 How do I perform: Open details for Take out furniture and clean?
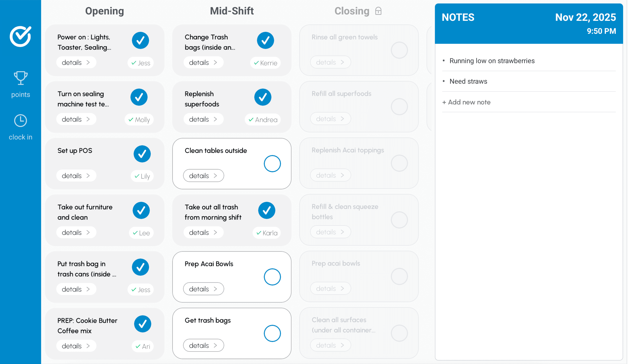(x=76, y=233)
